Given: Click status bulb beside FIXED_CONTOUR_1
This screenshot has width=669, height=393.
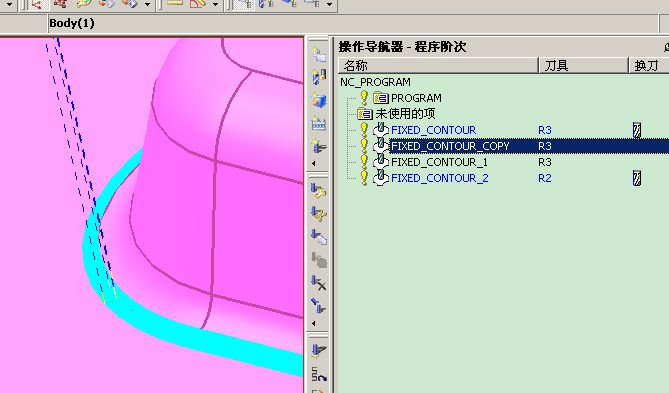Looking at the screenshot, I should [364, 162].
